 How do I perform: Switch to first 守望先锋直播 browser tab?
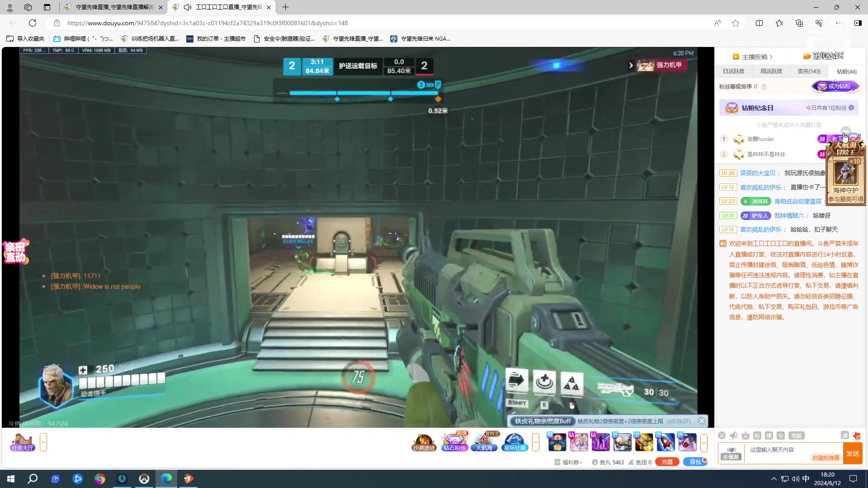point(114,7)
